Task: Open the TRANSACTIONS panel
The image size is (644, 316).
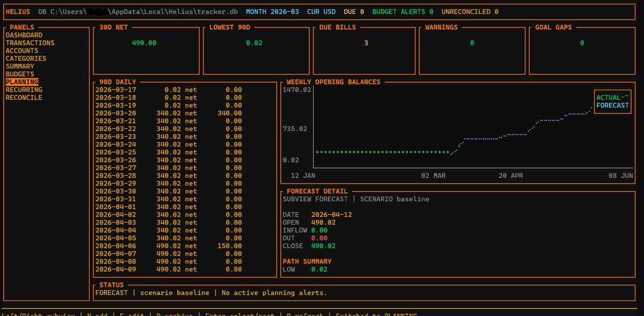Action: (x=30, y=43)
